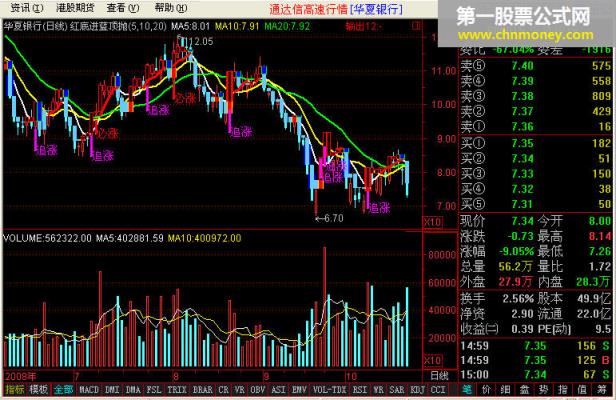The image size is (616, 400).
Task: Click the 卖① row price 7.36
Action: [x=522, y=127]
